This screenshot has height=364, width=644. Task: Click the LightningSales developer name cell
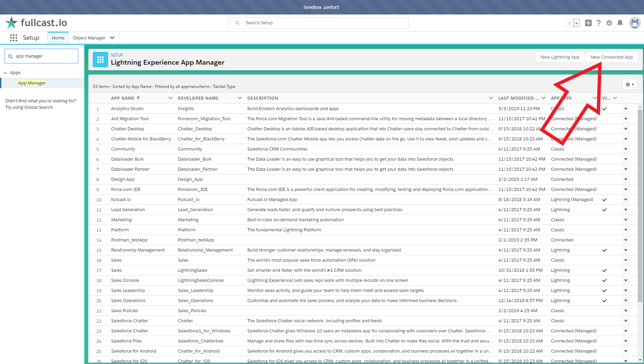pos(192,270)
